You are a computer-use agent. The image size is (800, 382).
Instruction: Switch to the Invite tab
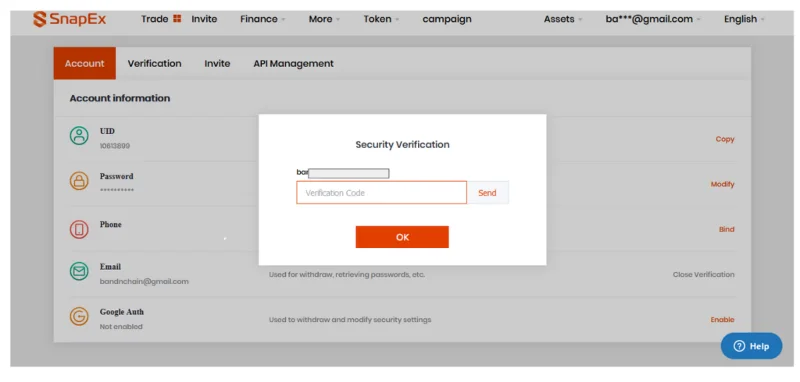[x=217, y=63]
